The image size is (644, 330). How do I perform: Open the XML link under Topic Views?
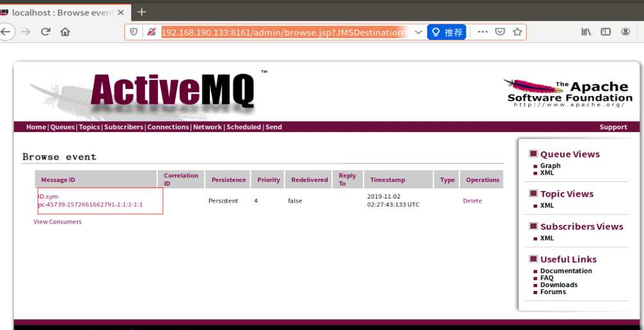coord(547,205)
